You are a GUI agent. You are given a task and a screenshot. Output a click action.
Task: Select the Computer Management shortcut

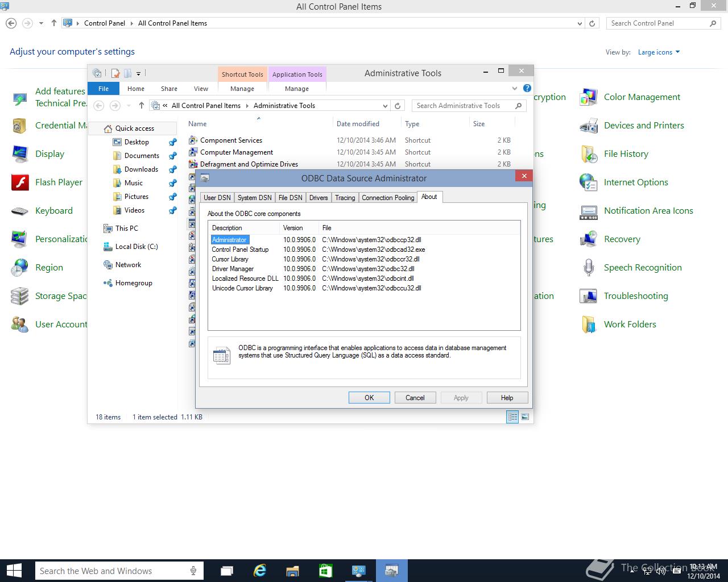coord(237,152)
